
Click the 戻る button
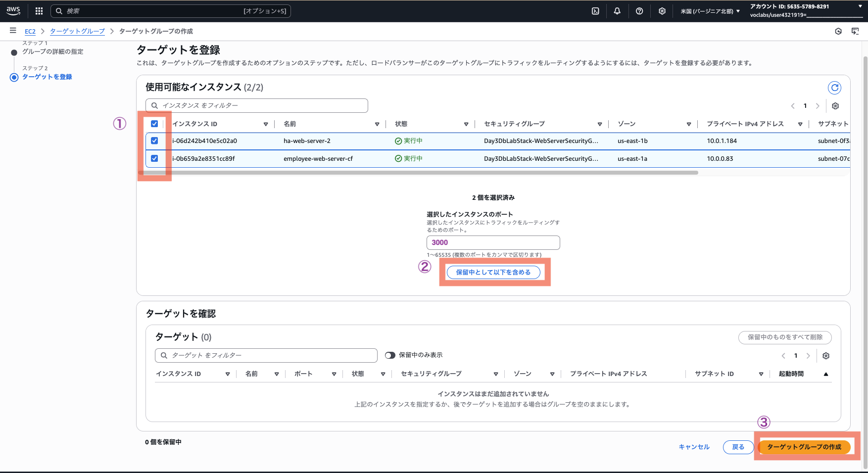[x=738, y=447]
